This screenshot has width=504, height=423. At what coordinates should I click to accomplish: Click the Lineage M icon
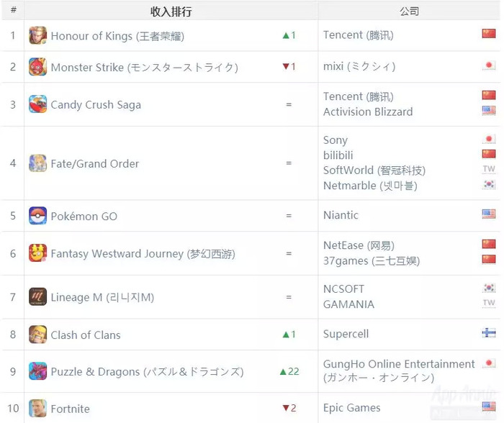point(37,297)
